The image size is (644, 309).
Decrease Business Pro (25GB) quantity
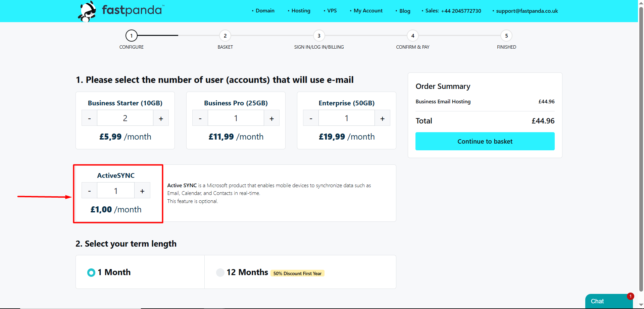point(200,118)
